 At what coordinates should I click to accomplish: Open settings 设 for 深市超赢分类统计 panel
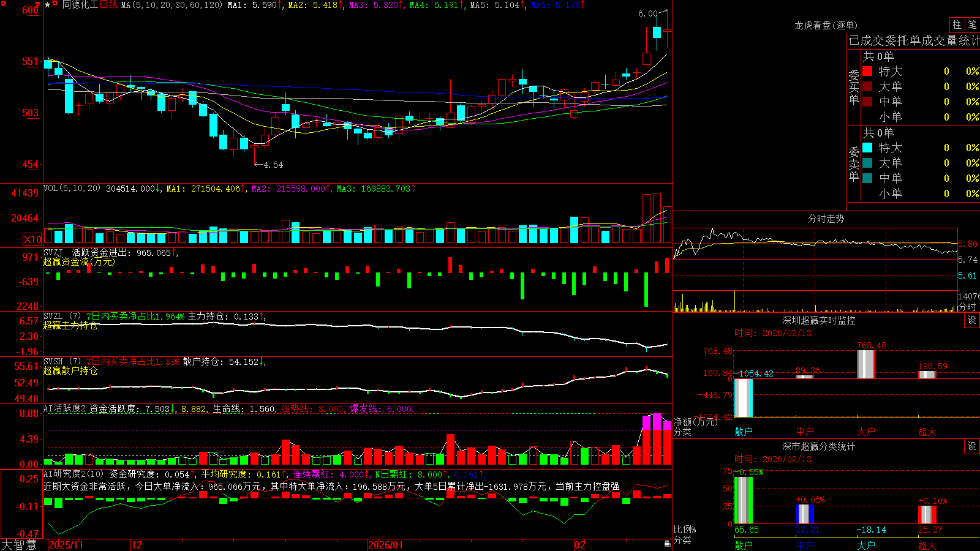972,446
